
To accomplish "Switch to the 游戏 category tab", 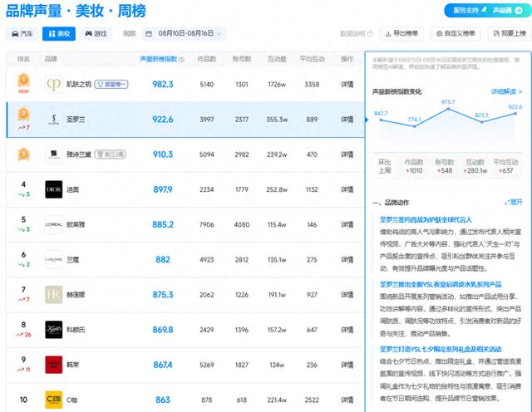I will tap(96, 34).
